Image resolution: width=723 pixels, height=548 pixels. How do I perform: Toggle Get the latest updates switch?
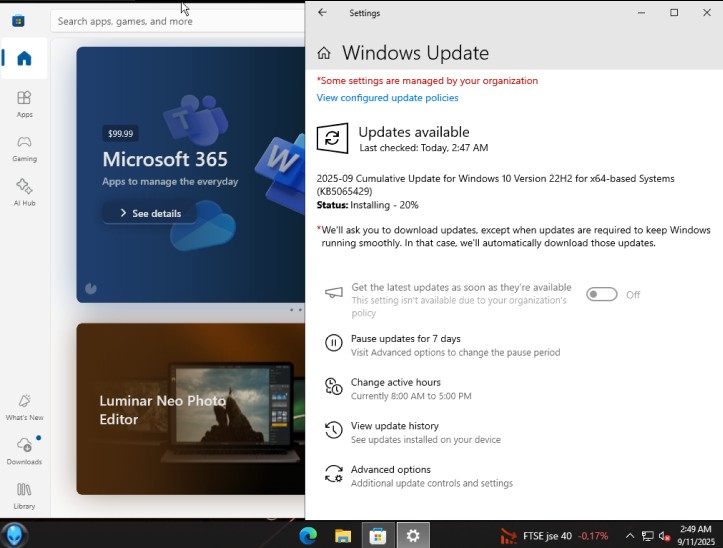pyautogui.click(x=601, y=294)
